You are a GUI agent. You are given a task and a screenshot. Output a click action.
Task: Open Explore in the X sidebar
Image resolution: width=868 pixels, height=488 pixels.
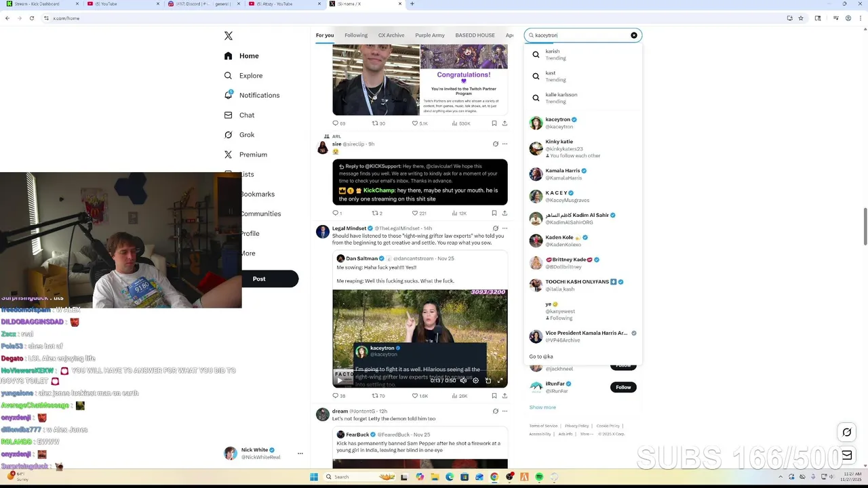click(x=243, y=76)
